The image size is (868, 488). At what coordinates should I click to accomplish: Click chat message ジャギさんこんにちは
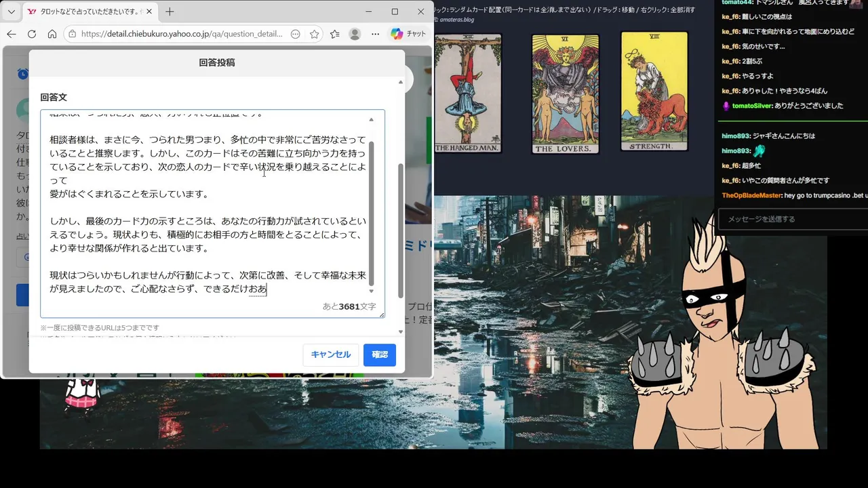(785, 136)
